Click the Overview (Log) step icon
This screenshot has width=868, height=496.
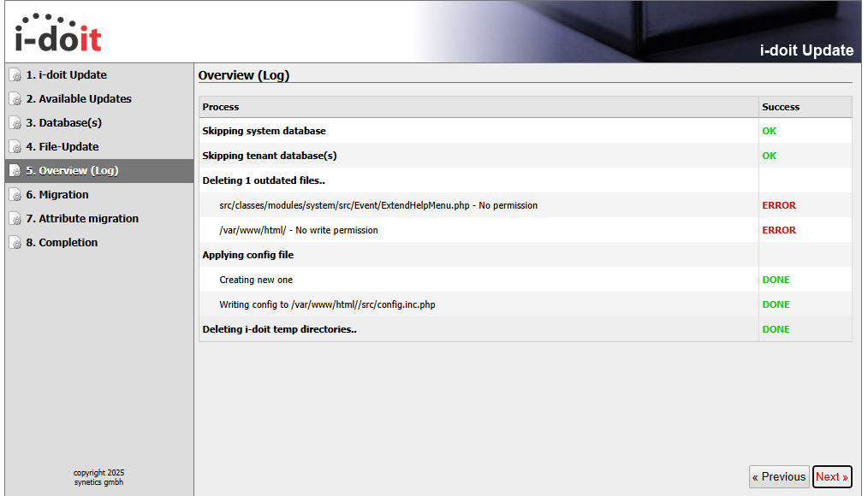[15, 171]
